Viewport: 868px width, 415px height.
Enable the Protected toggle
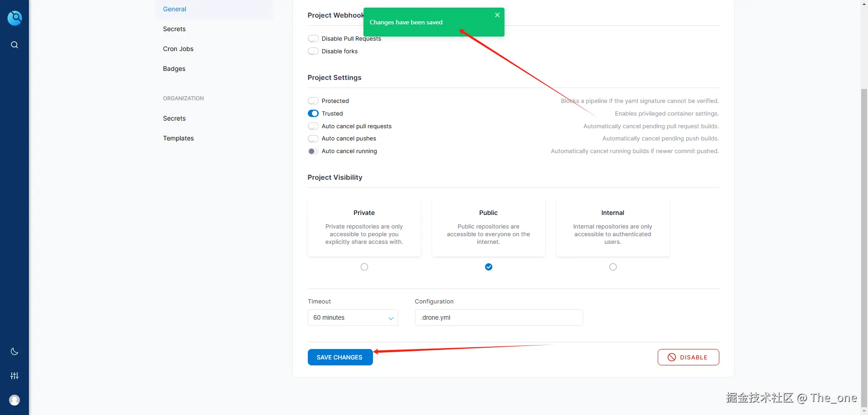click(313, 101)
